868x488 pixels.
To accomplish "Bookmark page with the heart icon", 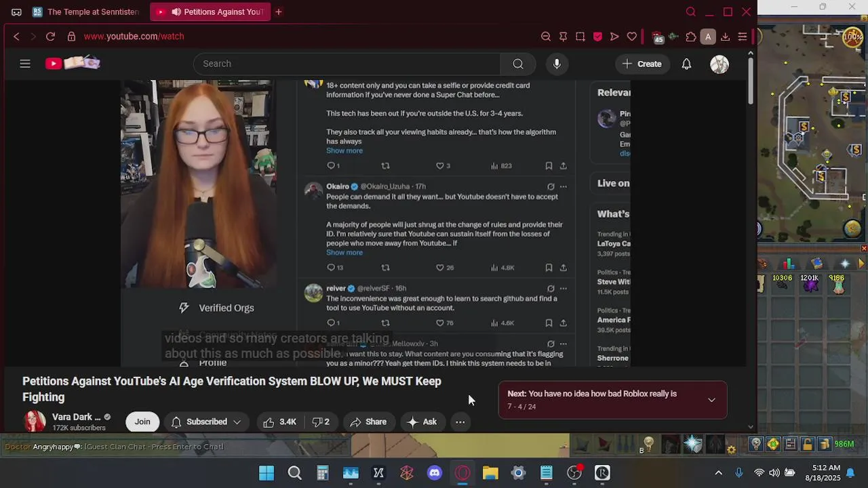I will tap(632, 37).
